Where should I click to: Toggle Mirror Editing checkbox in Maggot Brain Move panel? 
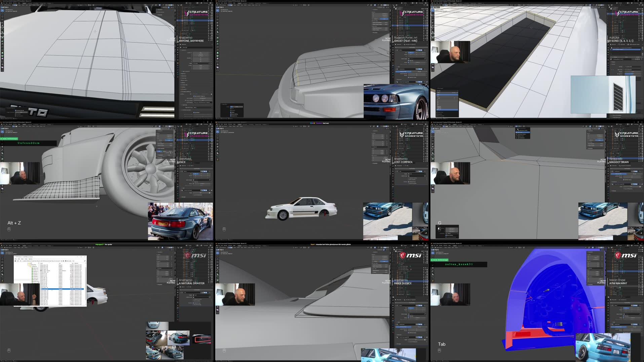[x=446, y=235]
